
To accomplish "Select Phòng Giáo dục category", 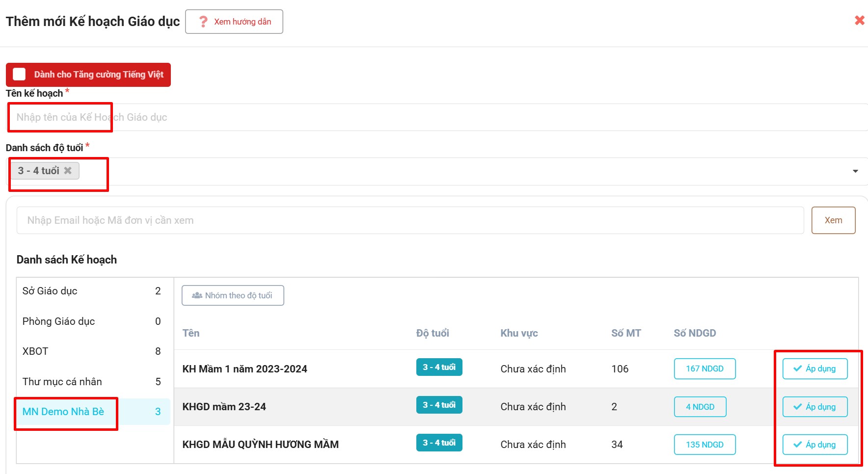I will 58,321.
